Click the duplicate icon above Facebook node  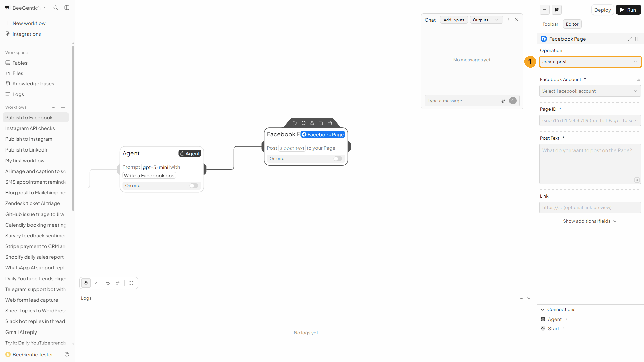click(x=321, y=123)
